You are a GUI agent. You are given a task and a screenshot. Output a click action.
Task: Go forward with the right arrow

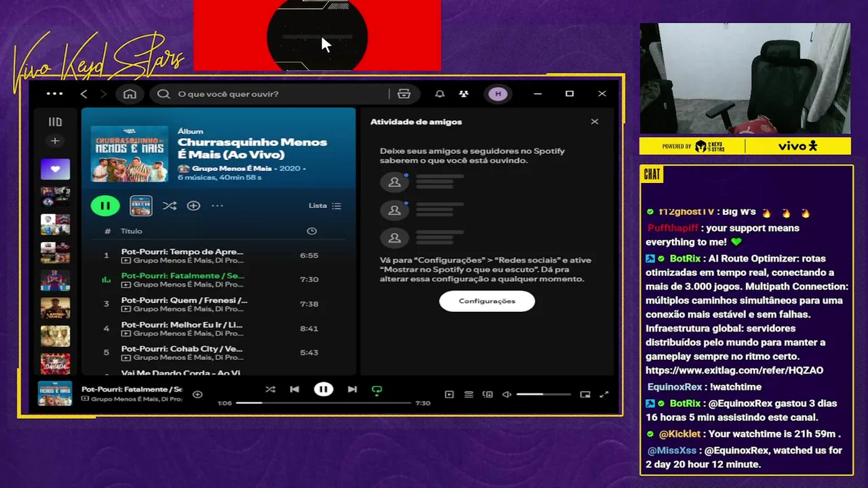tap(103, 94)
